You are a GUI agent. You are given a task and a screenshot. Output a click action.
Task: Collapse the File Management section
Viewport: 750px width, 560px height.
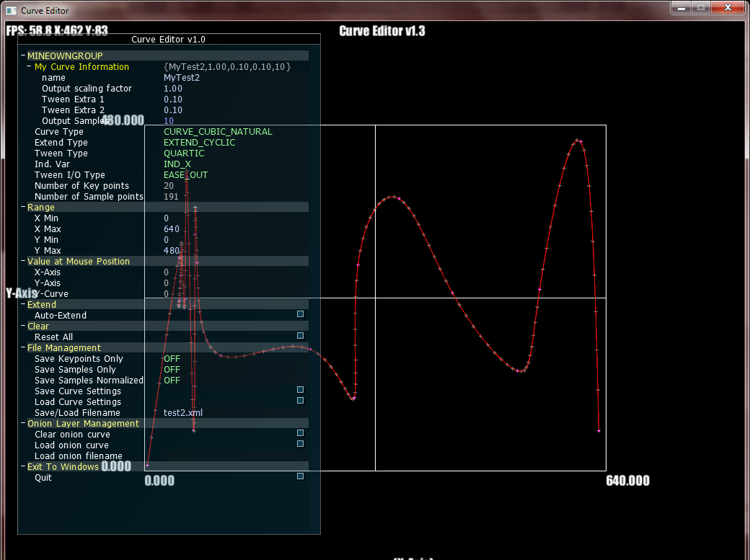click(x=22, y=347)
